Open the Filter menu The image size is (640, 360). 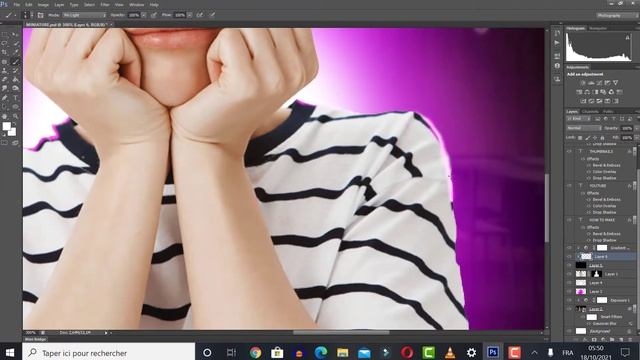pyautogui.click(x=105, y=5)
